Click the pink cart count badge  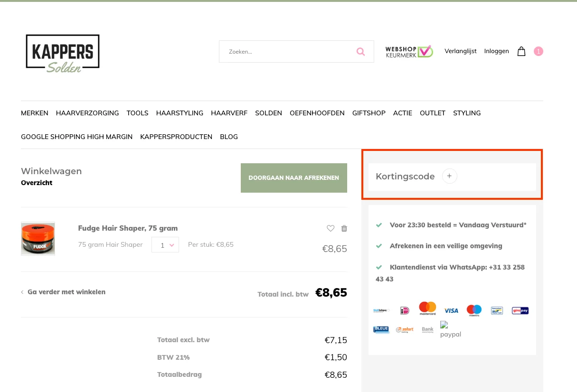pyautogui.click(x=539, y=51)
